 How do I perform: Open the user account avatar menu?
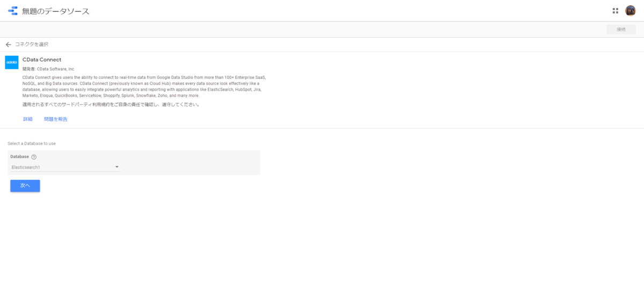click(631, 11)
